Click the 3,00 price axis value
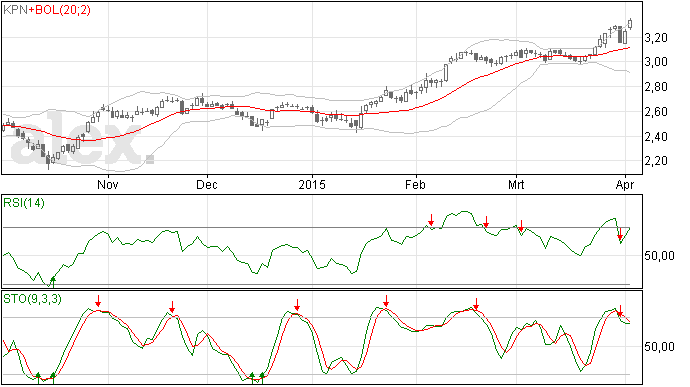Image resolution: width=690 pixels, height=387 pixels. (x=656, y=62)
